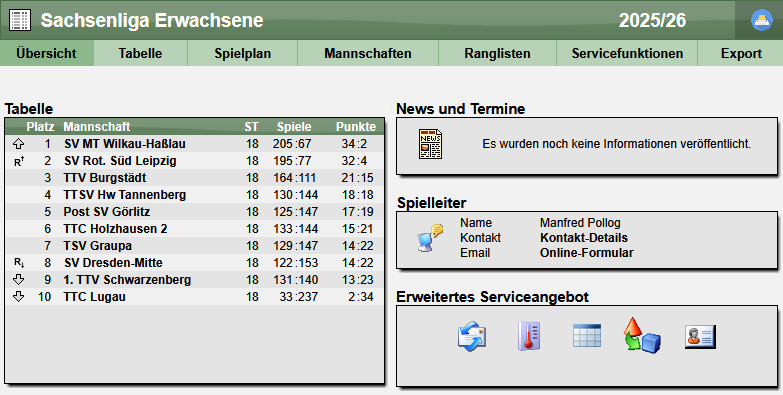The width and height of the screenshot is (783, 395).
Task: Click points value 34:2
Action: 355,144
